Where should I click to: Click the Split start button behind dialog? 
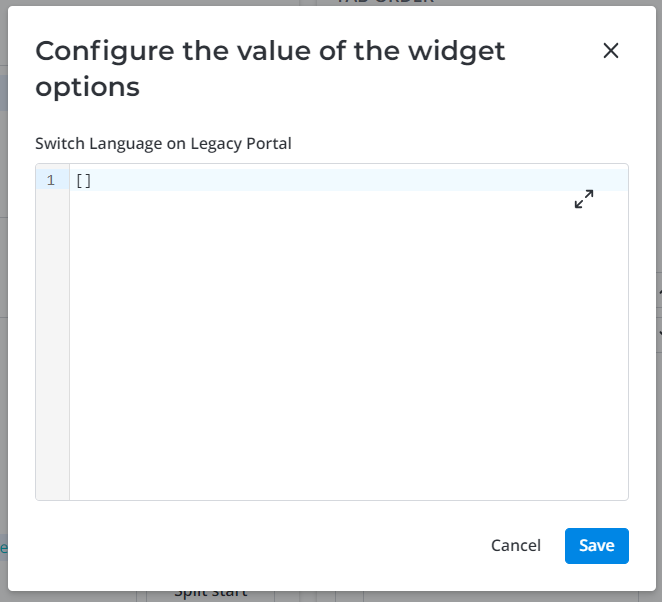click(x=210, y=593)
